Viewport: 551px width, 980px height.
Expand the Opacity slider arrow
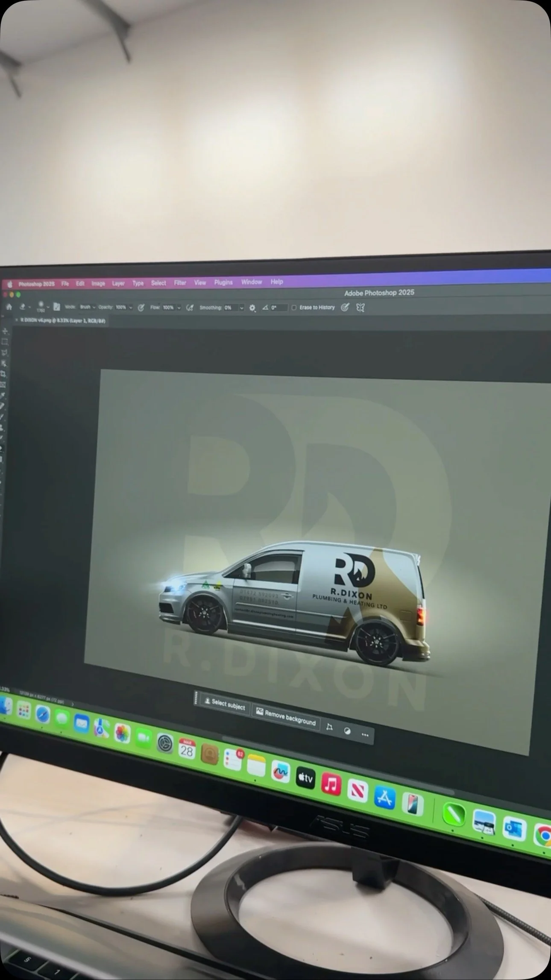(x=131, y=307)
